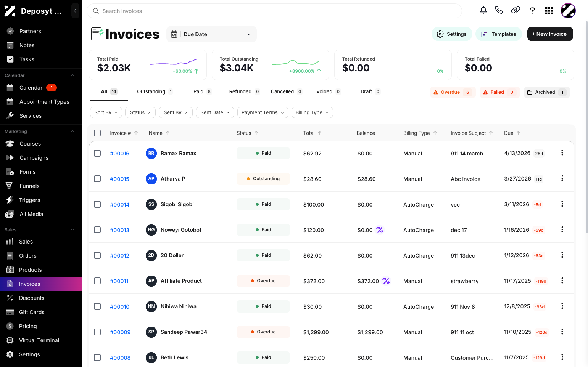Open the Sent By filter dropdown
Image resolution: width=588 pixels, height=367 pixels.
pyautogui.click(x=176, y=112)
